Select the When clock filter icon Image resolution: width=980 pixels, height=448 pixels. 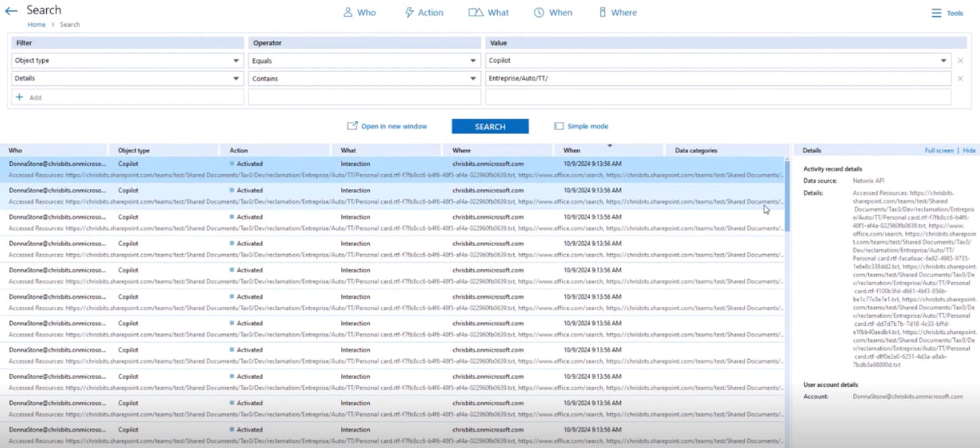[x=539, y=13]
